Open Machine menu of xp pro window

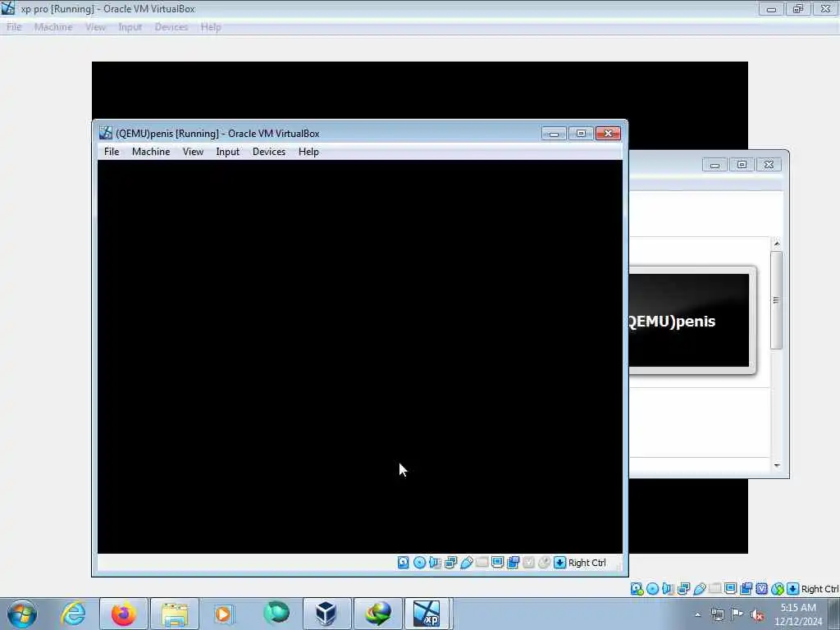pos(53,27)
